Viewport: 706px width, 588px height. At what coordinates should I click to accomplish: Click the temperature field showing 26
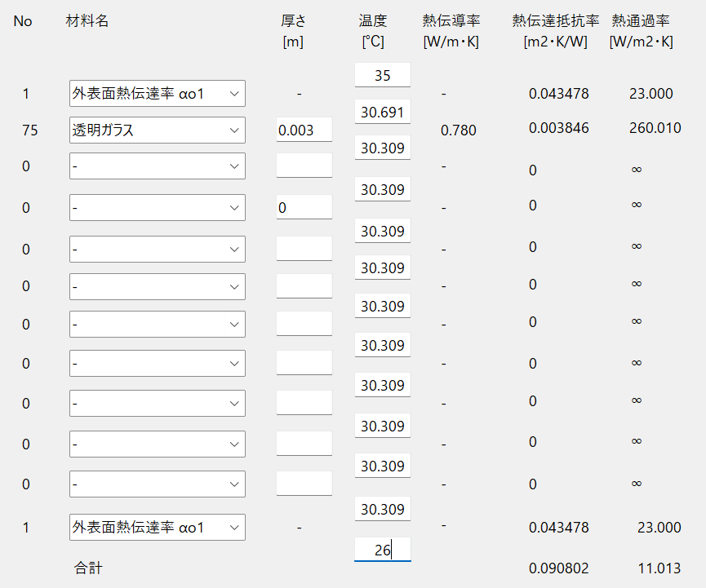(383, 550)
